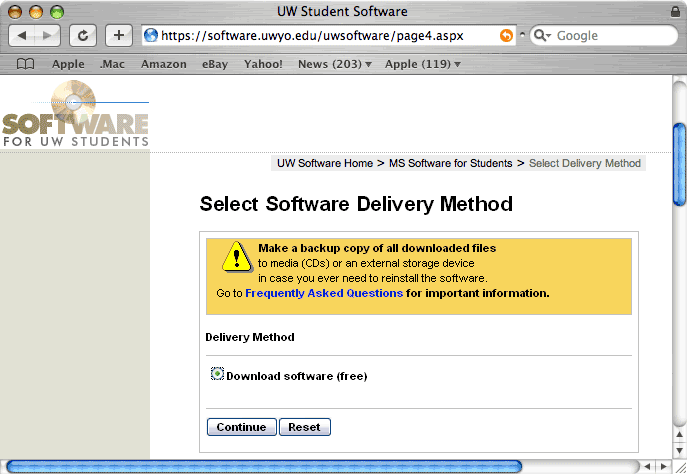Close the window with the red button

(15, 12)
